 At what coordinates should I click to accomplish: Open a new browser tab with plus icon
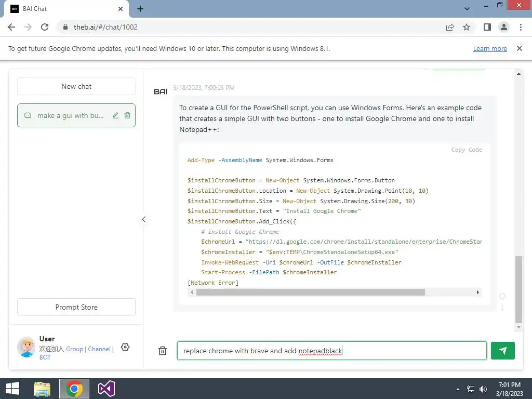click(140, 9)
